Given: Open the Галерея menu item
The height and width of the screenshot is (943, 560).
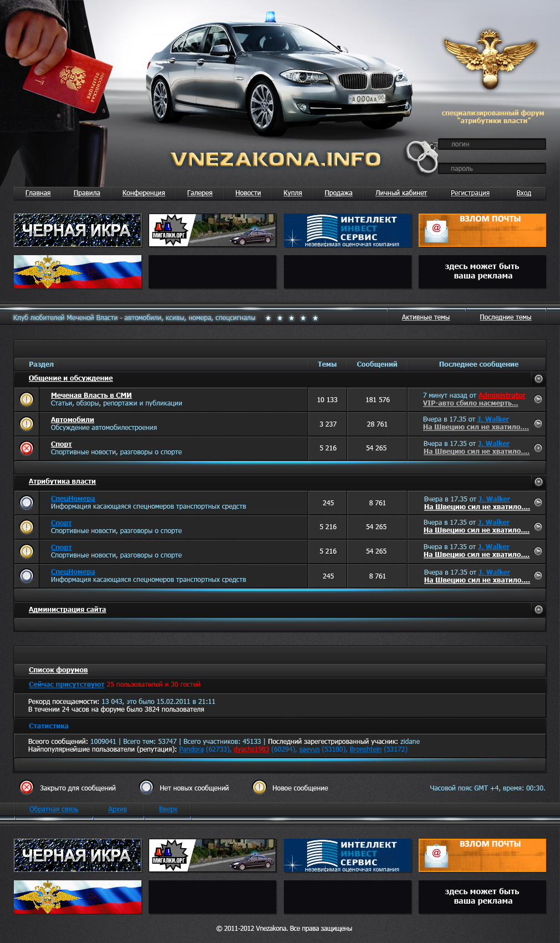Looking at the screenshot, I should 200,193.
